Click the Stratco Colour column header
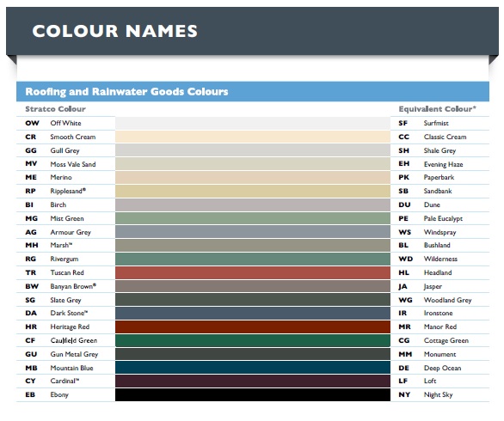Image resolution: width=504 pixels, height=421 pixels. (55, 109)
